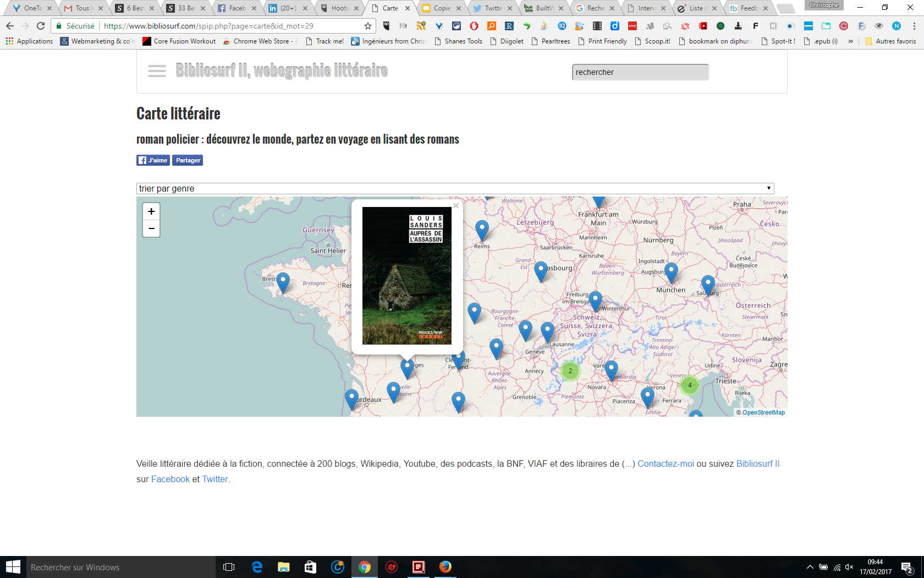The width and height of the screenshot is (924, 578).
Task: Open the Contactez-moi link
Action: pyautogui.click(x=665, y=464)
